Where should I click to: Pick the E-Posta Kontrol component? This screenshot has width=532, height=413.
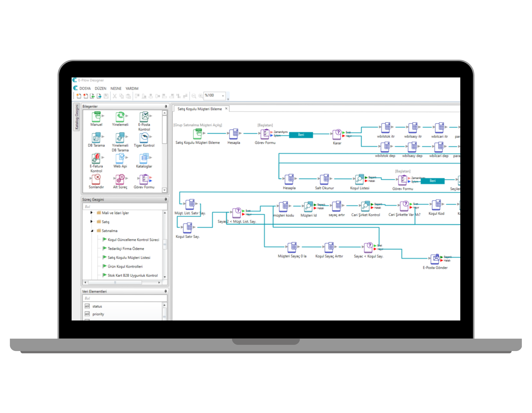pos(144,117)
